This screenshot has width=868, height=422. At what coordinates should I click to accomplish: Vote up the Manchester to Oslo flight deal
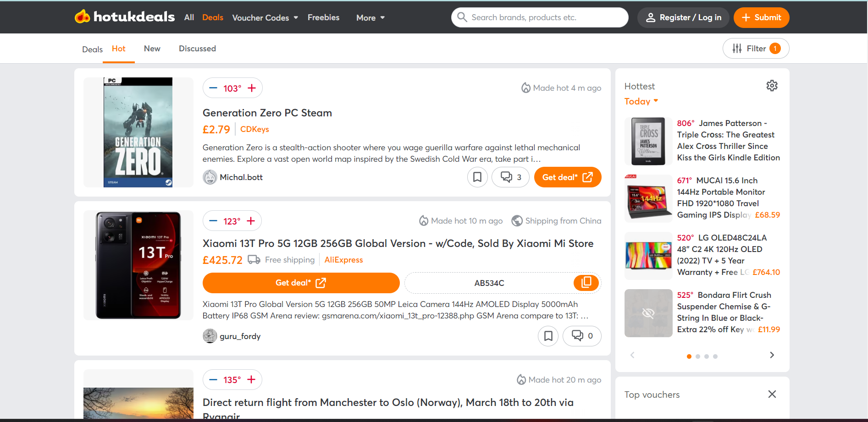(251, 380)
